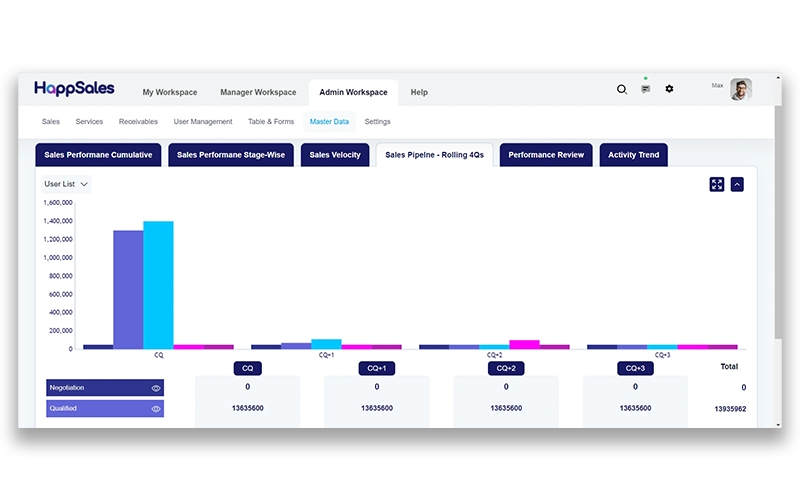800x500 pixels.
Task: Click the search magnifier icon
Action: pyautogui.click(x=621, y=90)
